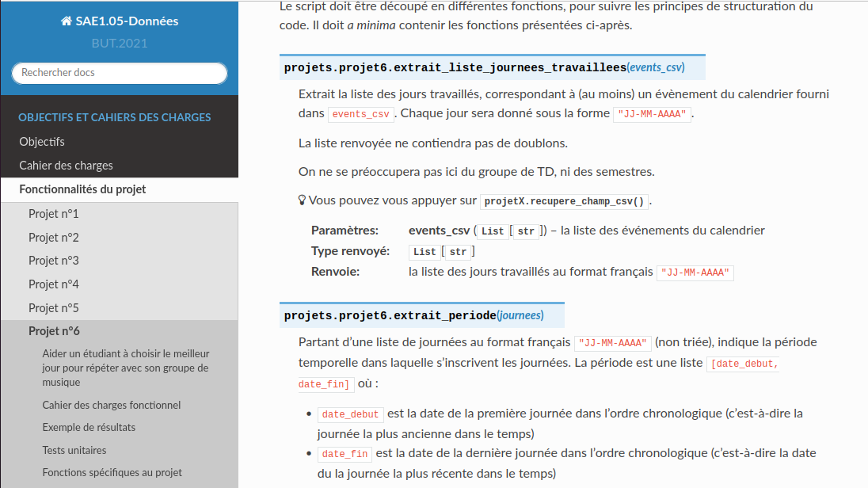Open Fonctions spécifiques au projet
Image resolution: width=868 pixels, height=488 pixels.
coord(112,472)
